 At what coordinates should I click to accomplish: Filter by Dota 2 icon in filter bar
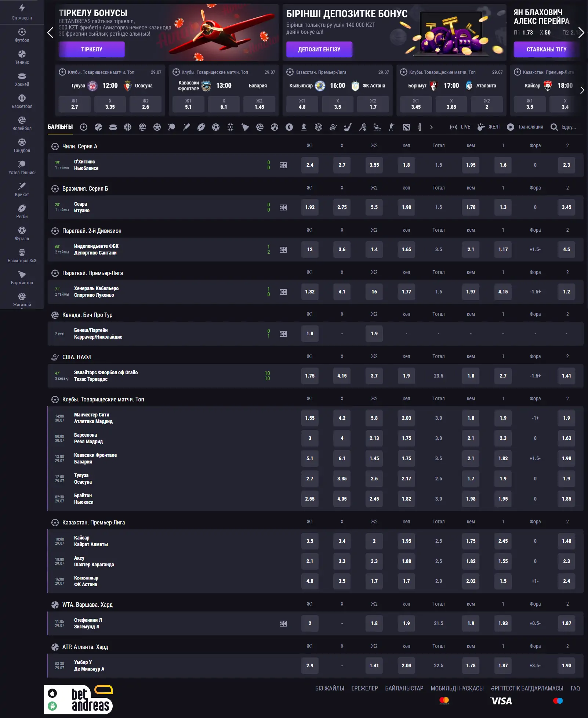406,127
